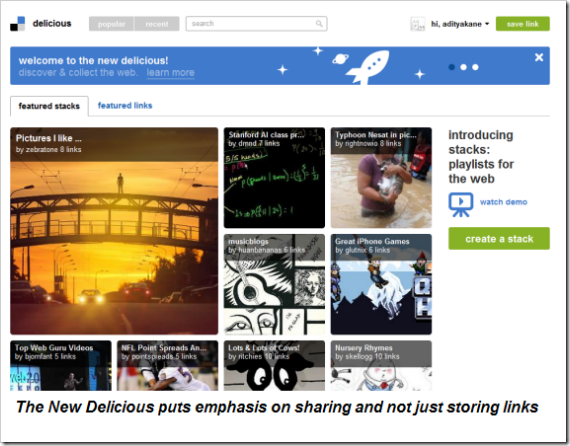Click 'by zebratone 8 links' text
Image resolution: width=570 pixels, height=446 pixels.
coord(48,149)
